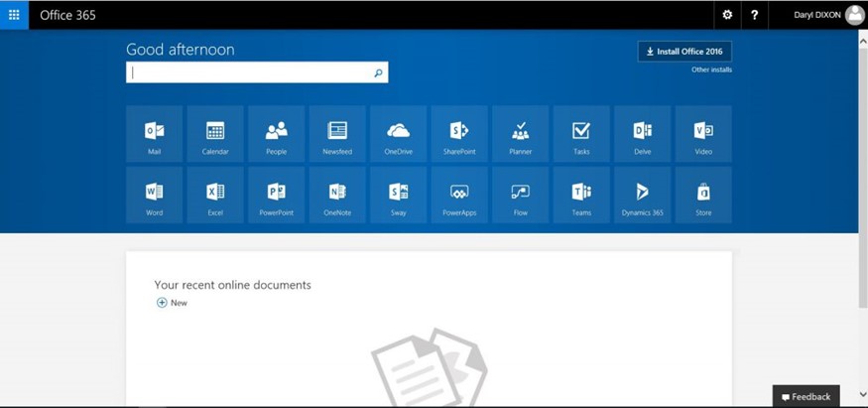Follow the Other installs link
This screenshot has width=868, height=408.
click(x=711, y=69)
